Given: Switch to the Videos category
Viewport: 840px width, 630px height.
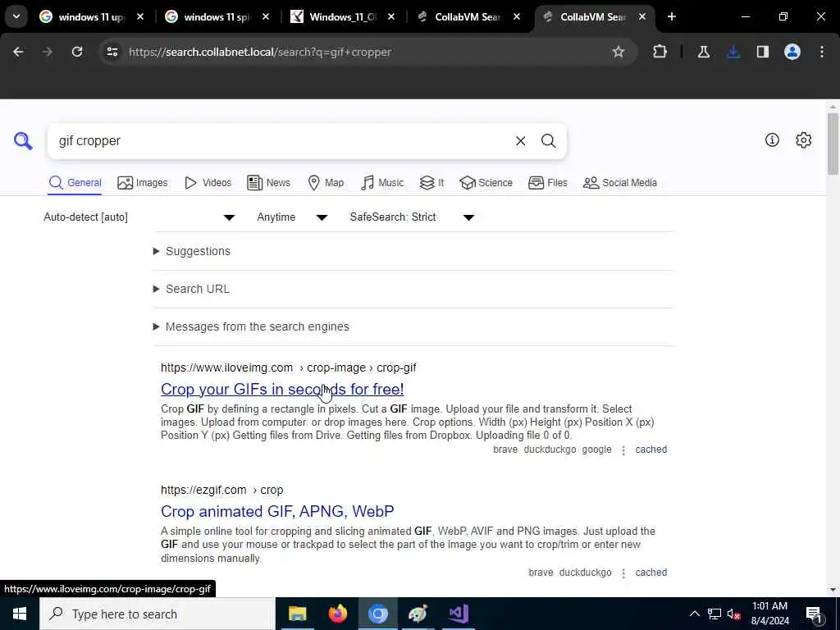Looking at the screenshot, I should coord(208,183).
